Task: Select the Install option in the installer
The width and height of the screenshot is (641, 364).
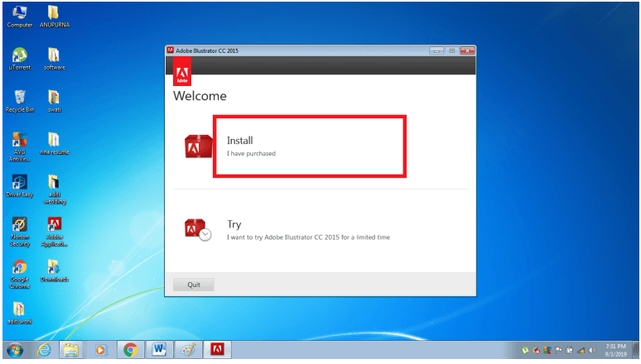Action: tap(310, 146)
